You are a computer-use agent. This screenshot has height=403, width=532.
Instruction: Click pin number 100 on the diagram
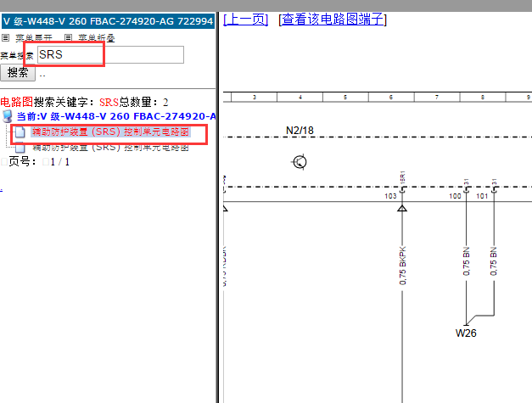(455, 196)
